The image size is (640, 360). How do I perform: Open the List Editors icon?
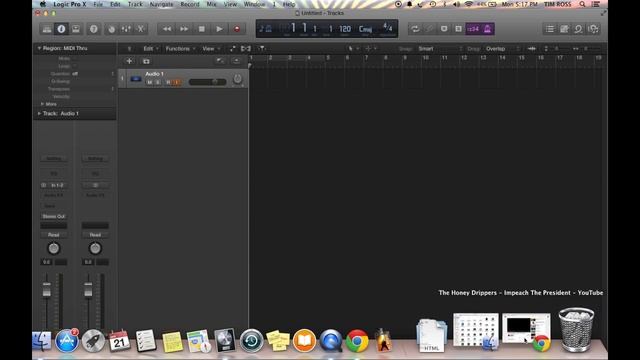(x=550, y=29)
